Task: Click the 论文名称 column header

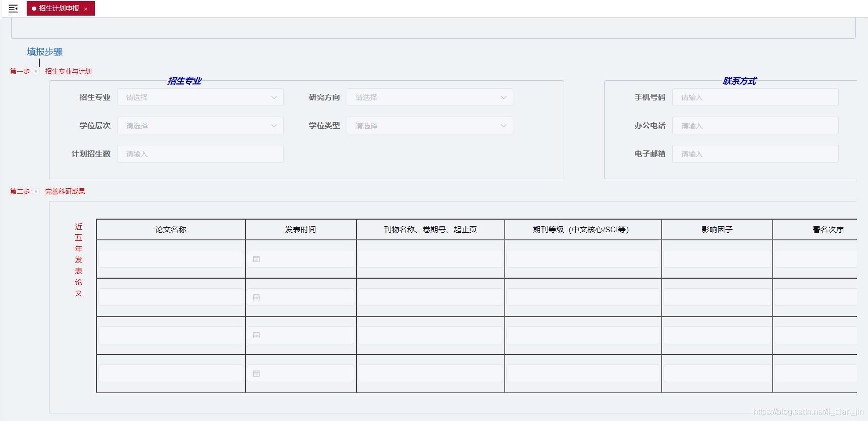Action: pyautogui.click(x=171, y=229)
